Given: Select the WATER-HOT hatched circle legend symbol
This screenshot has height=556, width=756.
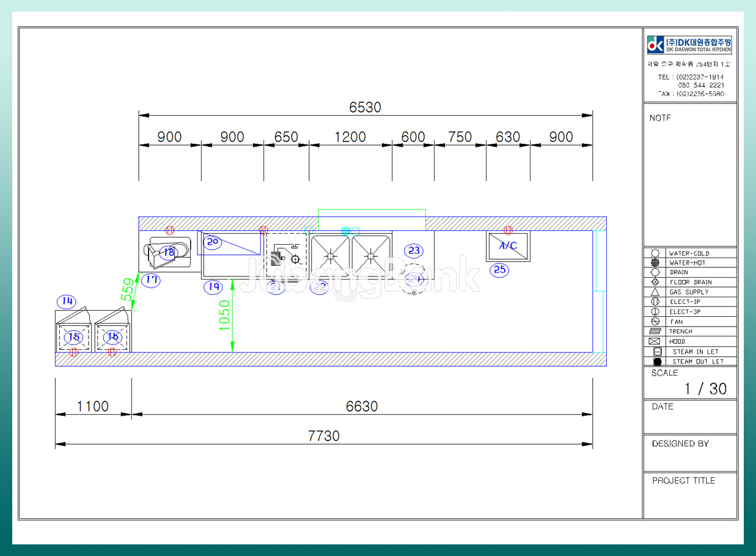Looking at the screenshot, I should click(x=655, y=262).
